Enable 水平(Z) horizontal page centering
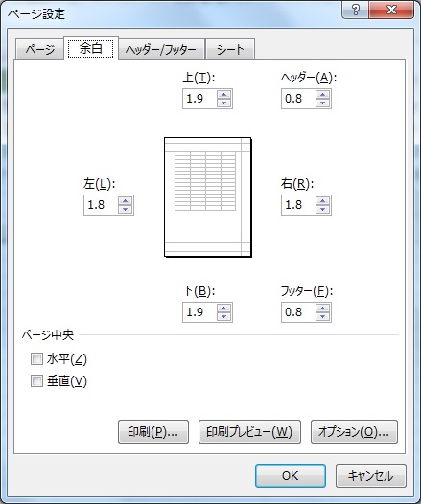Viewport: 421px width, 504px height. 36,358
